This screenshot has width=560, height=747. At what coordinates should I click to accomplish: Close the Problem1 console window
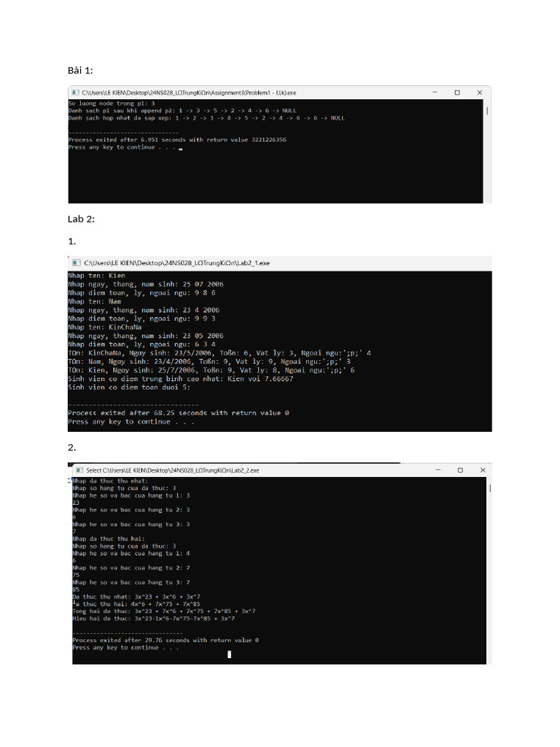[480, 93]
